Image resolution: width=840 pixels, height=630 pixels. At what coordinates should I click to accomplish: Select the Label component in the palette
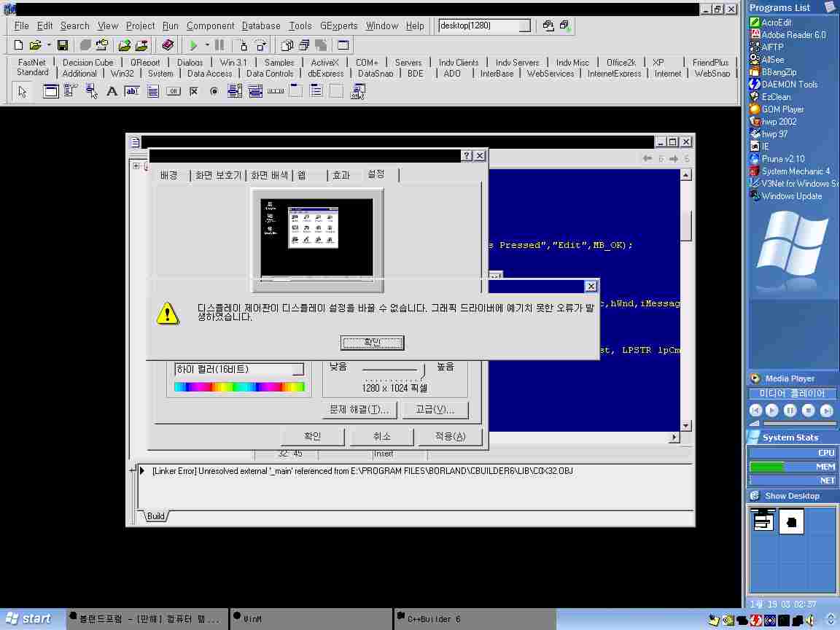tap(112, 91)
